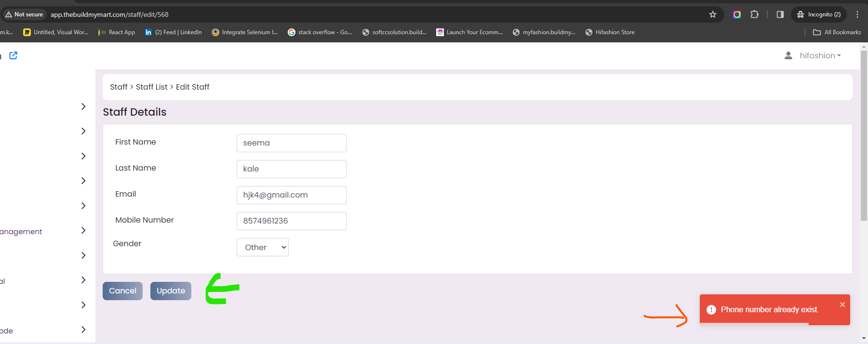Go to the Staff breadcrumb
This screenshot has height=344, width=868.
pyautogui.click(x=119, y=87)
